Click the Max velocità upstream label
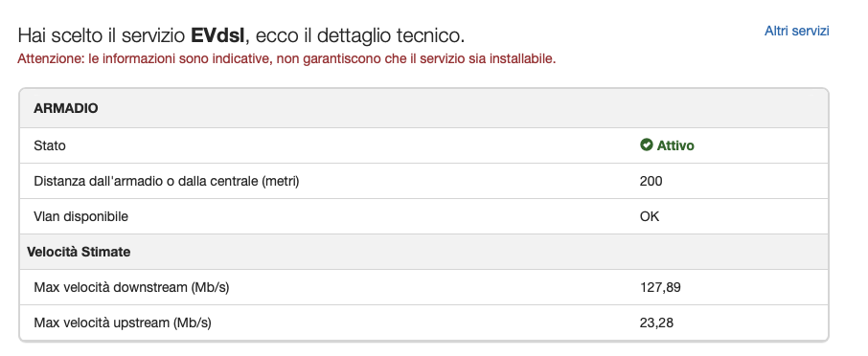868x356 pixels. [x=123, y=323]
